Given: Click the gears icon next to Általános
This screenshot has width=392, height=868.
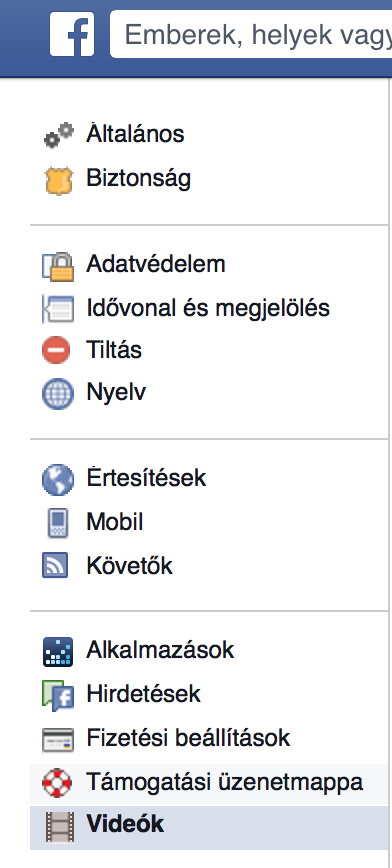Looking at the screenshot, I should pyautogui.click(x=58, y=135).
